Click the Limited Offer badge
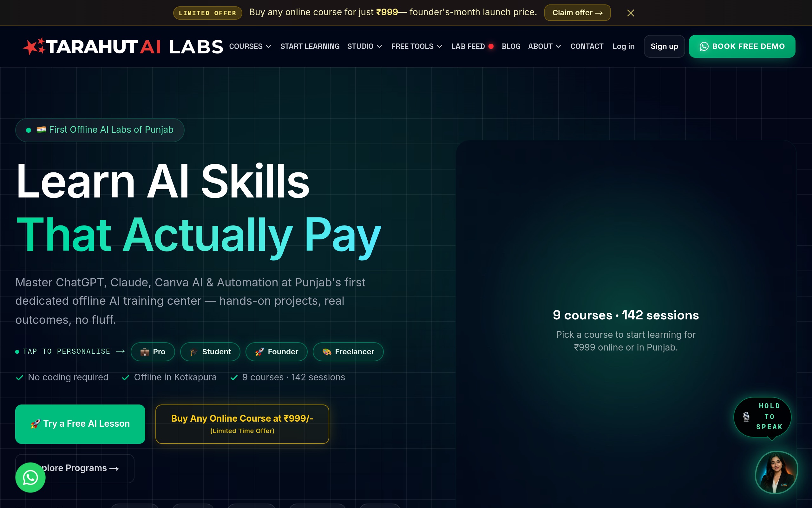This screenshot has width=812, height=508. [207, 13]
